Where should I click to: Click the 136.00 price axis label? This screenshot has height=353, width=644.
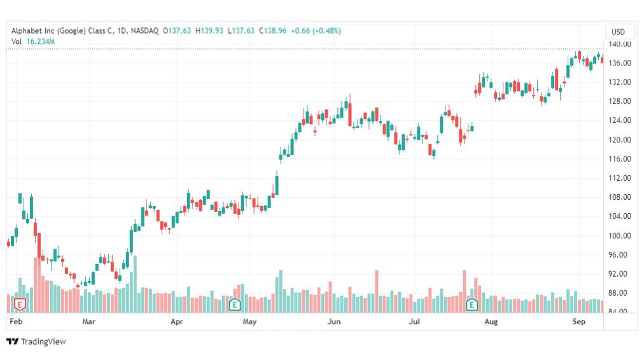pos(620,63)
